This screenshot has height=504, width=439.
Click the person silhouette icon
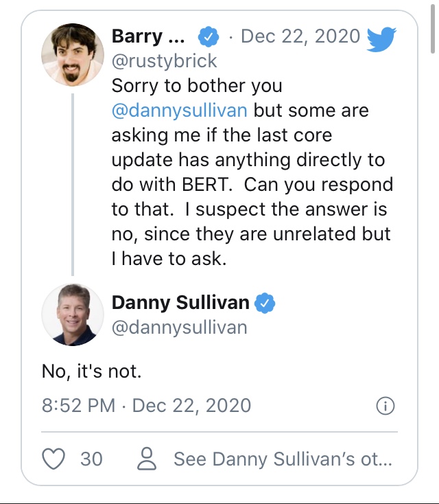coord(147,459)
